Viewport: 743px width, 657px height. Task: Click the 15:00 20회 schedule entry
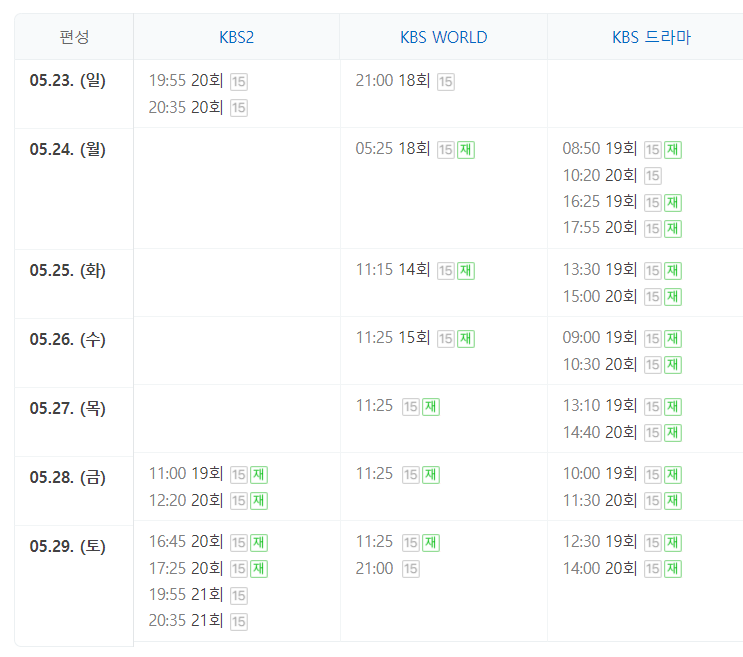click(600, 296)
